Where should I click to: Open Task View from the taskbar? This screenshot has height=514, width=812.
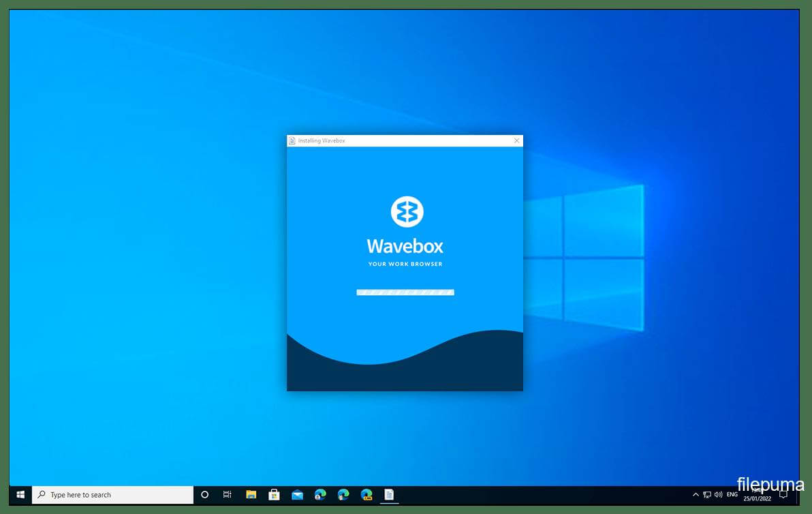click(x=228, y=495)
